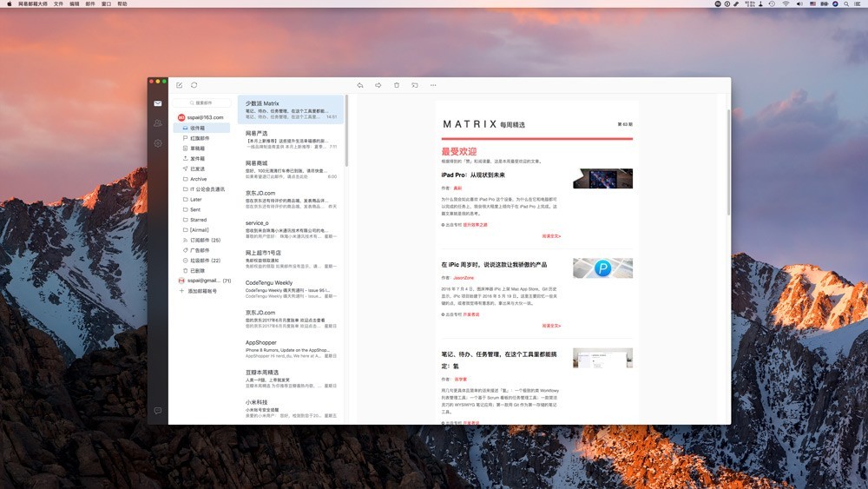Open email from 网易商城

pyautogui.click(x=291, y=169)
